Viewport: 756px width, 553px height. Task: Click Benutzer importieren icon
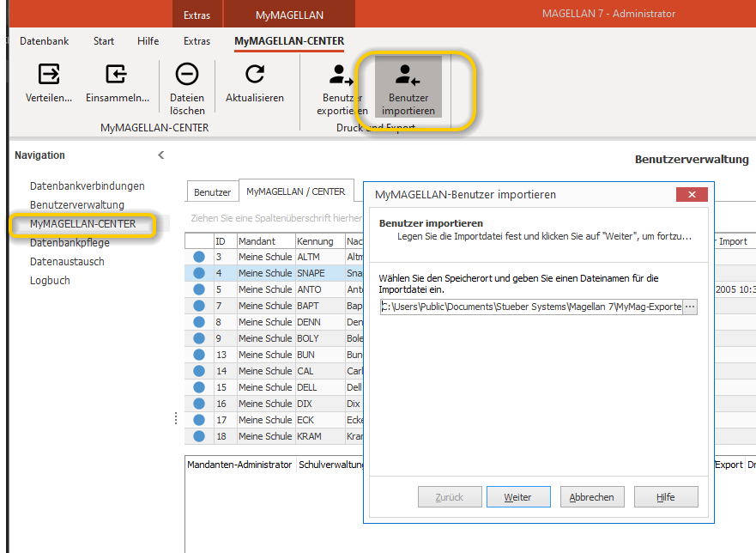point(408,76)
